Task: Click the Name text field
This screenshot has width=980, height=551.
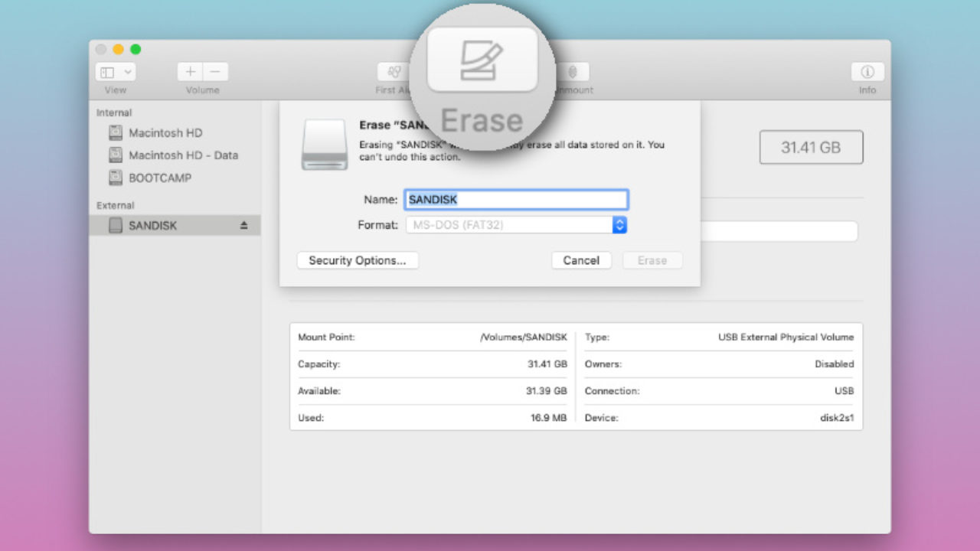Action: (516, 200)
